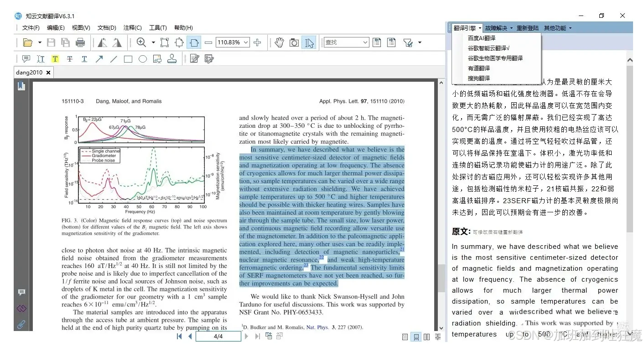This screenshot has height=347, width=644.
Task: Pick the underline text tool
Action: coord(84,59)
